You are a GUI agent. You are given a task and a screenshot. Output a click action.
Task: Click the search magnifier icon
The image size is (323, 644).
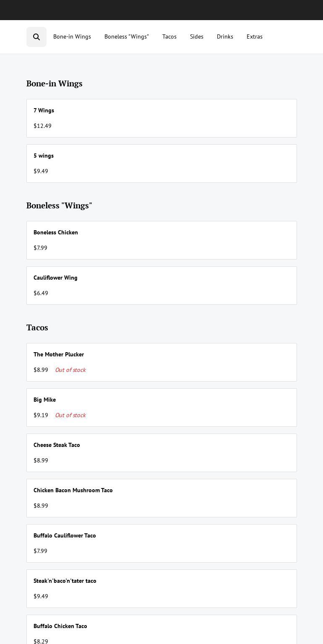(36, 37)
